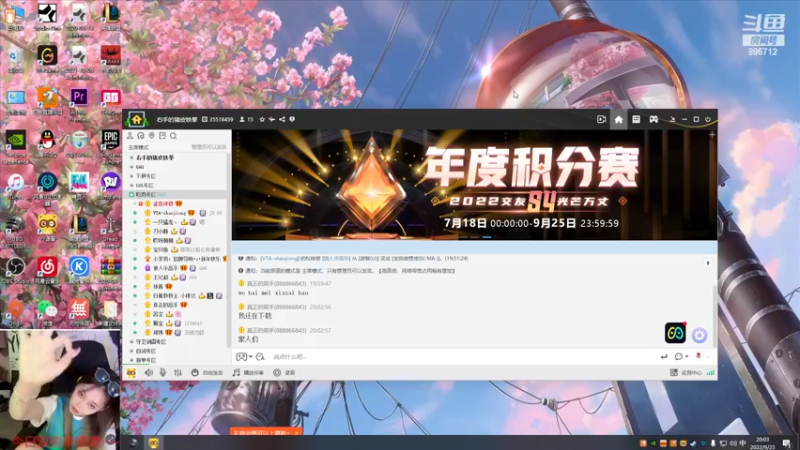
Task: Click the channel list vertical scrollbar
Action: (228, 250)
